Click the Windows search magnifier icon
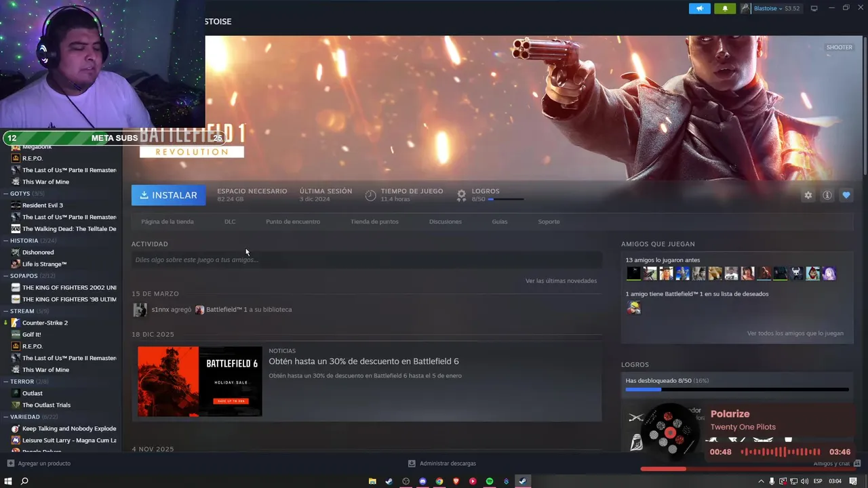 click(24, 481)
